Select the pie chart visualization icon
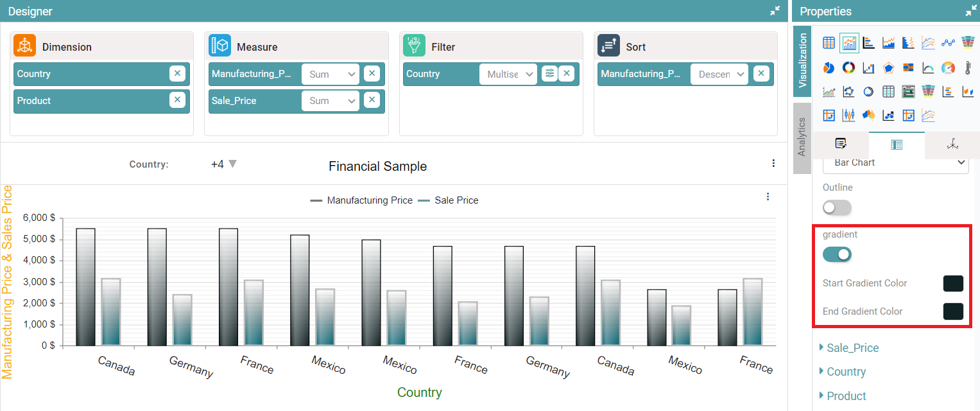The image size is (980, 411). 829,67
